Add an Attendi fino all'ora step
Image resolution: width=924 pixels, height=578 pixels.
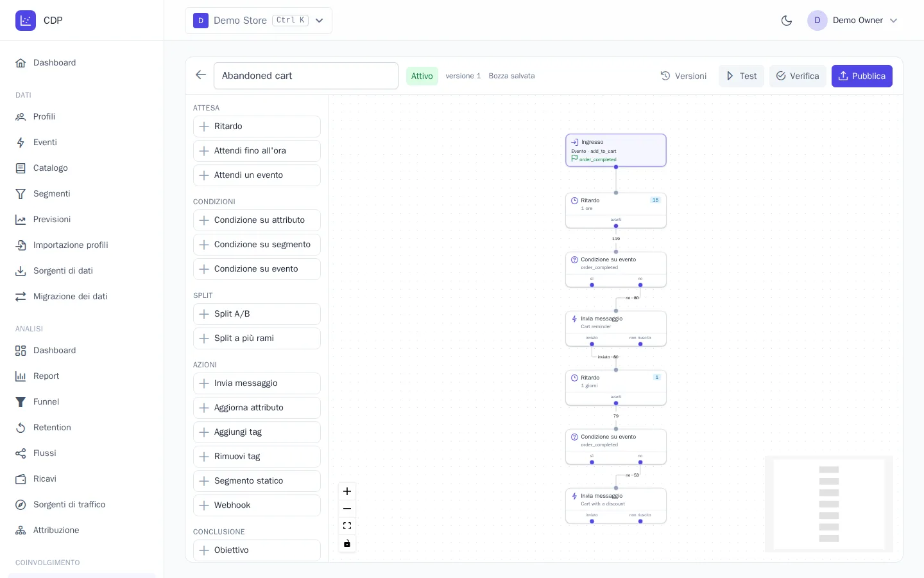click(x=257, y=151)
